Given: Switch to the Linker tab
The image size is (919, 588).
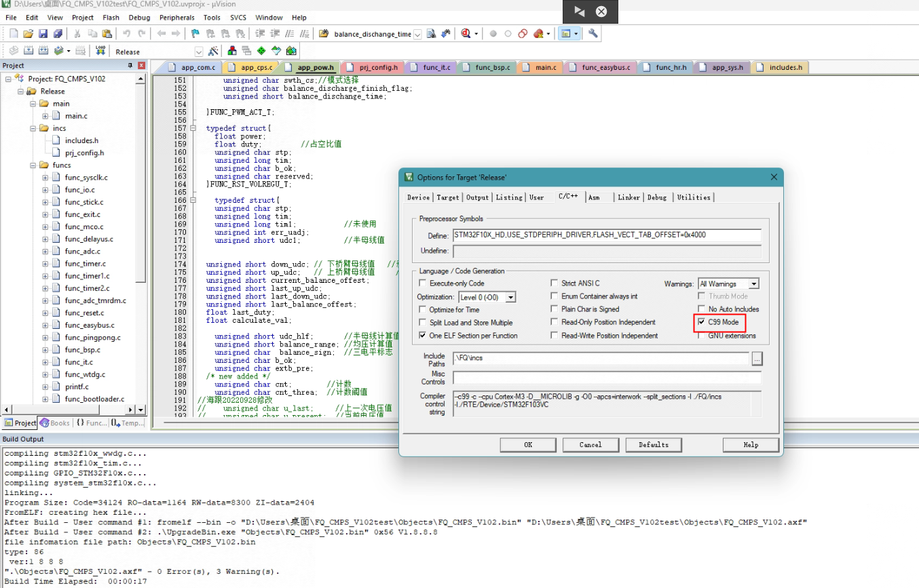Looking at the screenshot, I should [x=629, y=197].
